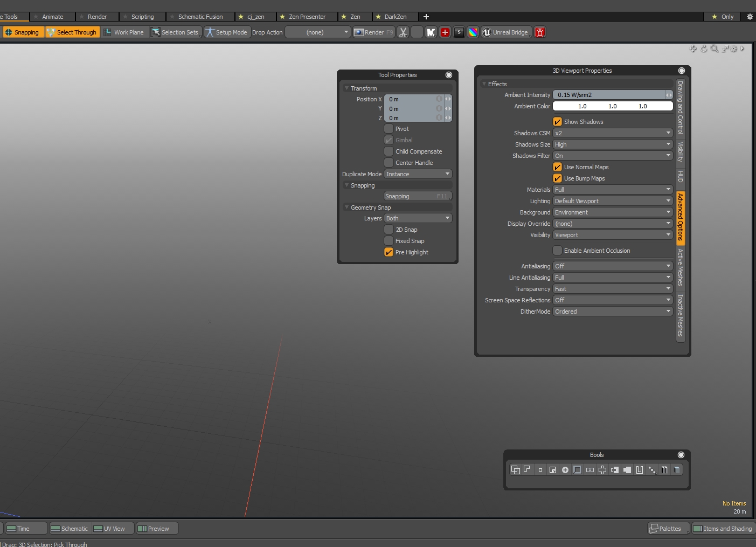Click the Ambient Color swatch field
756x547 pixels.
(613, 106)
